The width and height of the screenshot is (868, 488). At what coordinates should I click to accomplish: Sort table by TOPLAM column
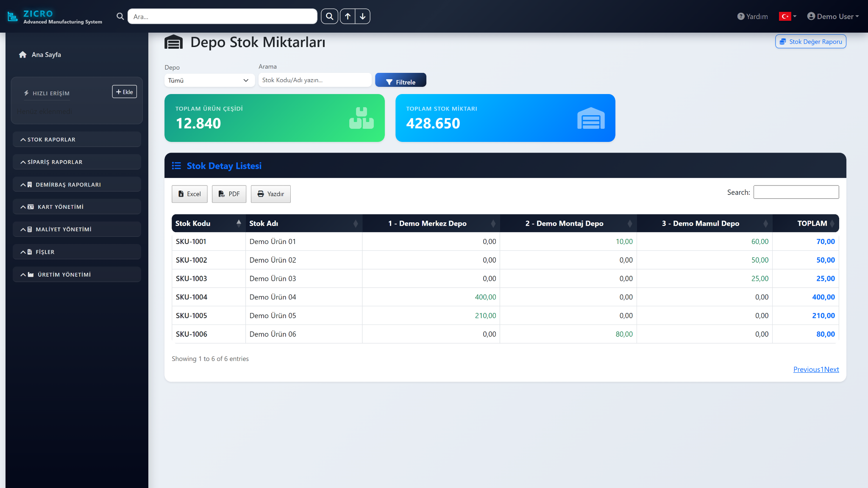pyautogui.click(x=806, y=223)
